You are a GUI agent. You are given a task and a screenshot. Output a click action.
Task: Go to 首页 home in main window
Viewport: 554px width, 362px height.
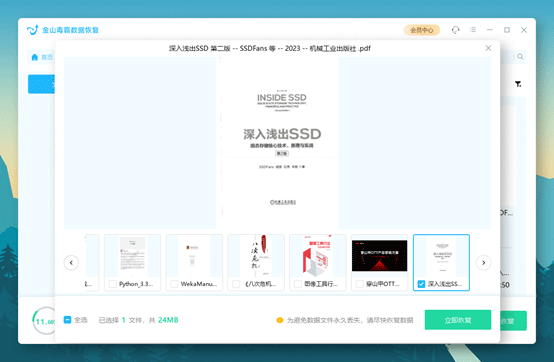(x=42, y=57)
